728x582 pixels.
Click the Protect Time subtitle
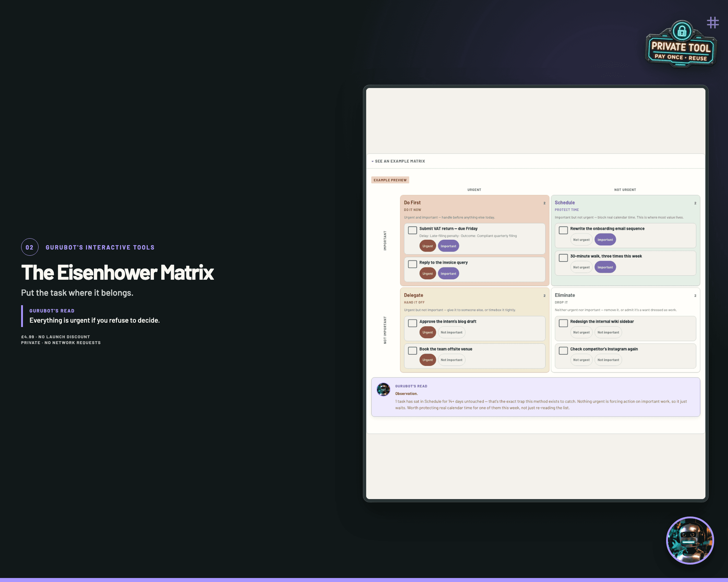566,210
